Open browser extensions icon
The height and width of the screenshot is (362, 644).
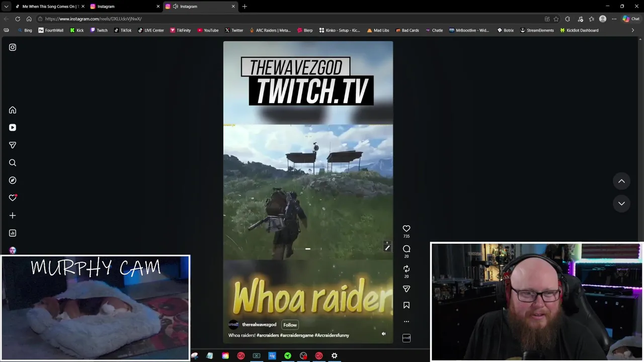point(568,19)
